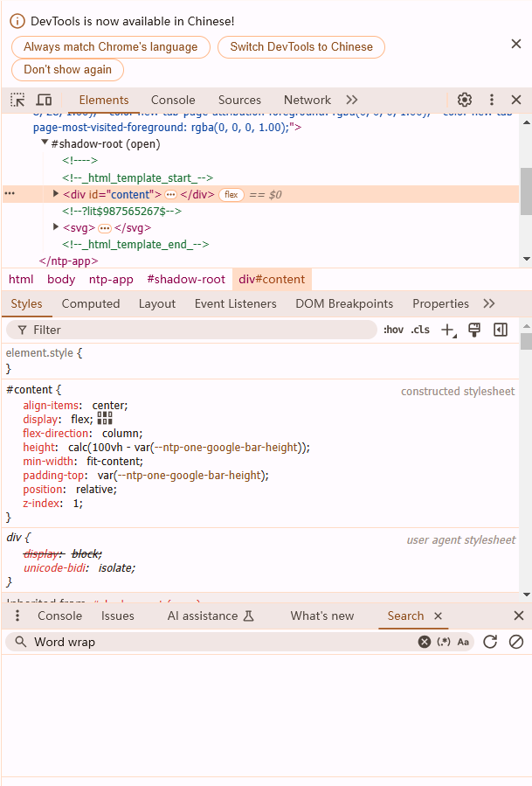Close the DevTools panel
Viewport: 532px width, 786px height.
(x=516, y=100)
